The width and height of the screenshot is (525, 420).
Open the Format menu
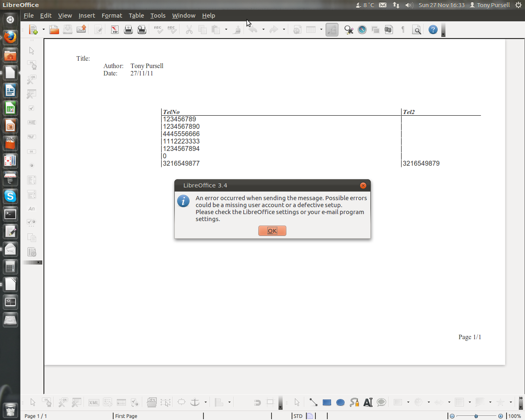pos(112,16)
